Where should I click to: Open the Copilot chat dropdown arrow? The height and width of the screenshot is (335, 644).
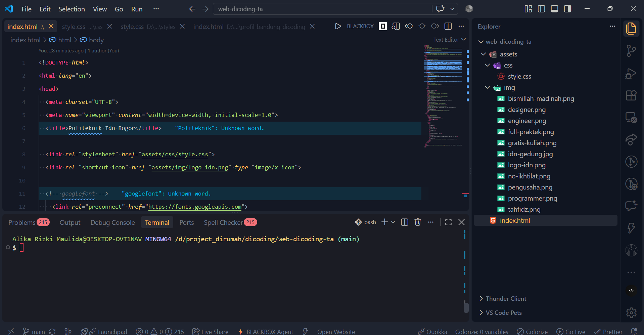point(452,9)
